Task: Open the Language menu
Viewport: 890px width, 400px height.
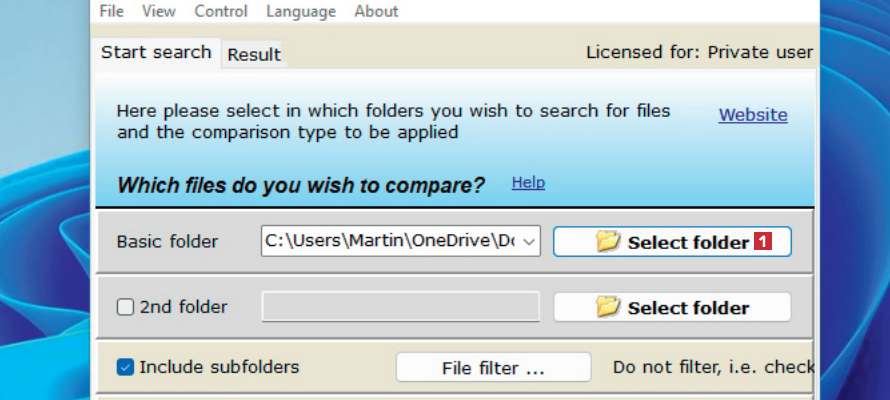Action: 302,11
